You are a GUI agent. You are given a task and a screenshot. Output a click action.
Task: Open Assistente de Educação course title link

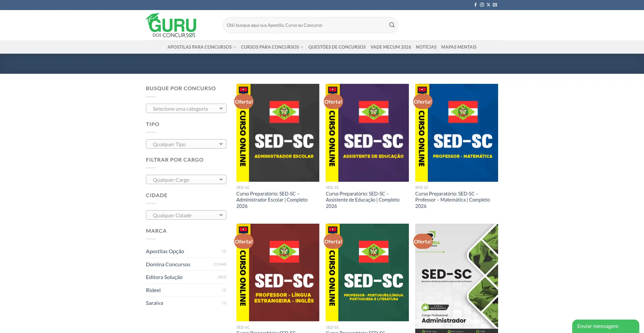coord(363,200)
